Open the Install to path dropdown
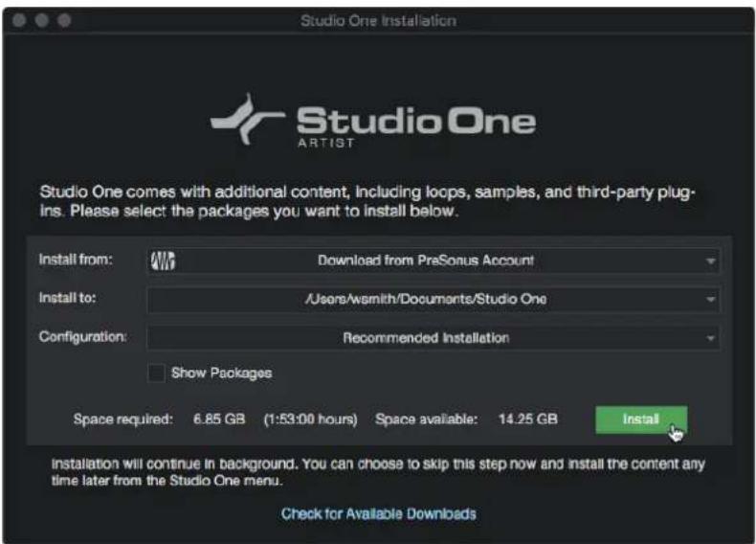 click(x=433, y=299)
